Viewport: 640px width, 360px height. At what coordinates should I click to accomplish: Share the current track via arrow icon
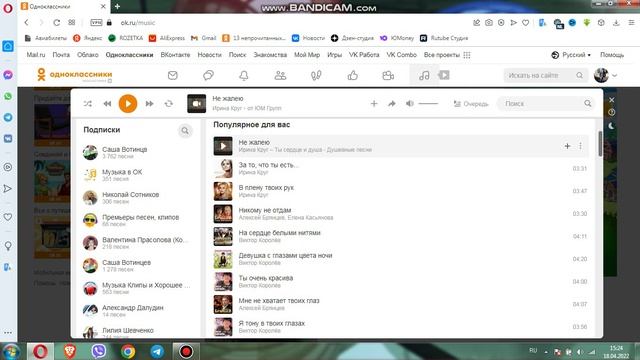392,104
